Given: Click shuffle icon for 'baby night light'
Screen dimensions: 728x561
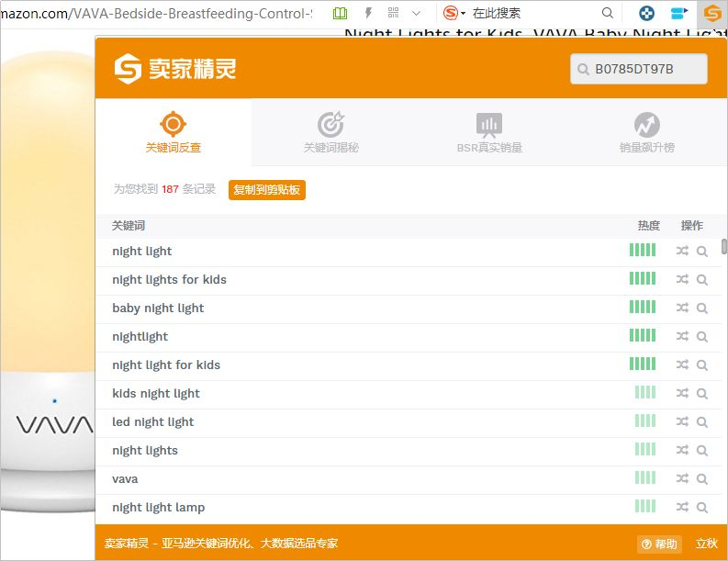Looking at the screenshot, I should [x=682, y=308].
